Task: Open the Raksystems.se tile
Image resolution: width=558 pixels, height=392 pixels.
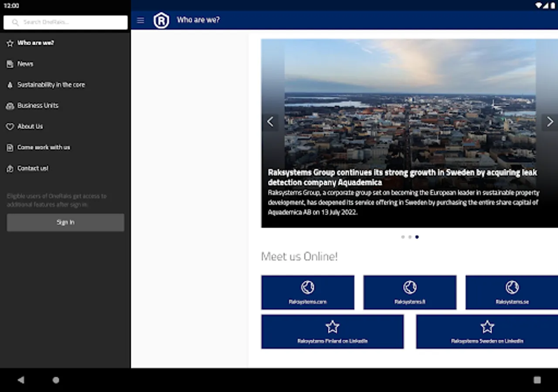Action: [512, 292]
